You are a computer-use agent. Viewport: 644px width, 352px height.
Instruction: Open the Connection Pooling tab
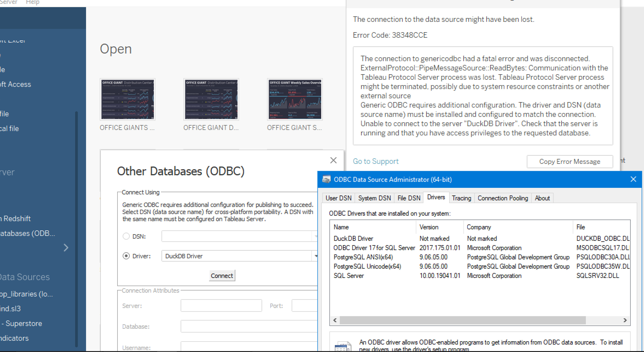503,198
